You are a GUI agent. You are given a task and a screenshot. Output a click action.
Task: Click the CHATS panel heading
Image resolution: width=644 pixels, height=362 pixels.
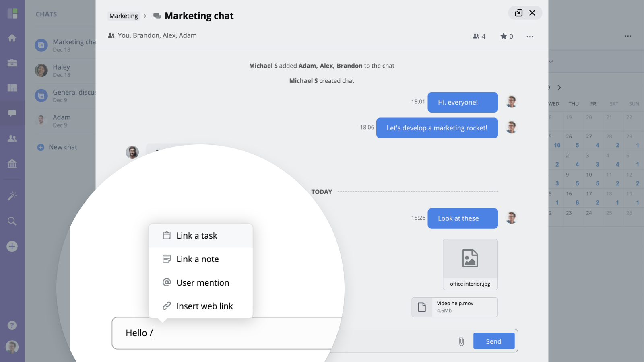coord(46,14)
